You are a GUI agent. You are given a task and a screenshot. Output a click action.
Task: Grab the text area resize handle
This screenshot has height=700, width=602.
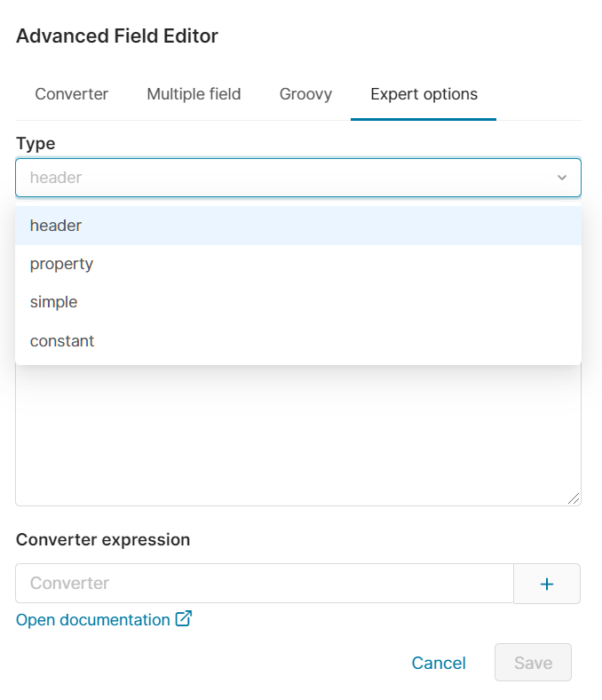tap(574, 499)
